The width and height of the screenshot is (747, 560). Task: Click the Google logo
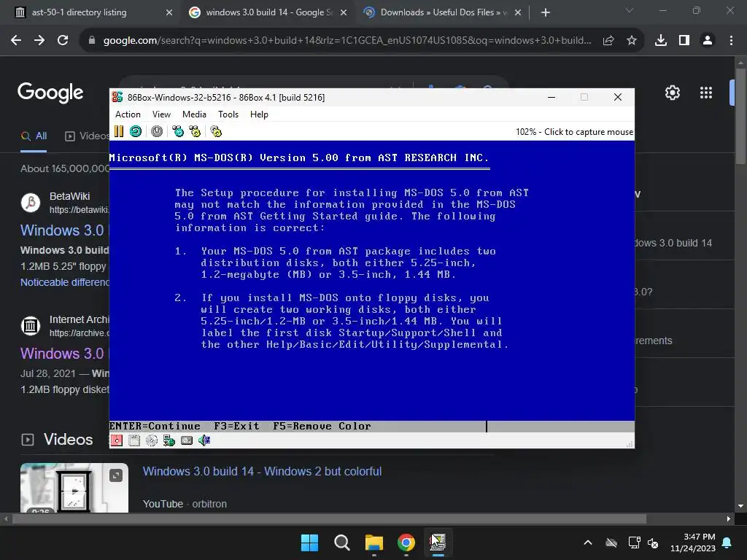pos(50,93)
